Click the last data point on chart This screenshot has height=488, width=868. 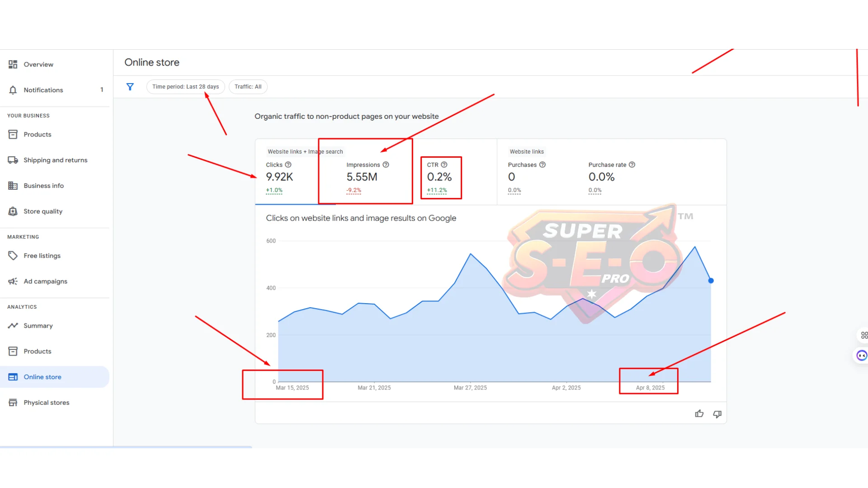[x=711, y=281]
